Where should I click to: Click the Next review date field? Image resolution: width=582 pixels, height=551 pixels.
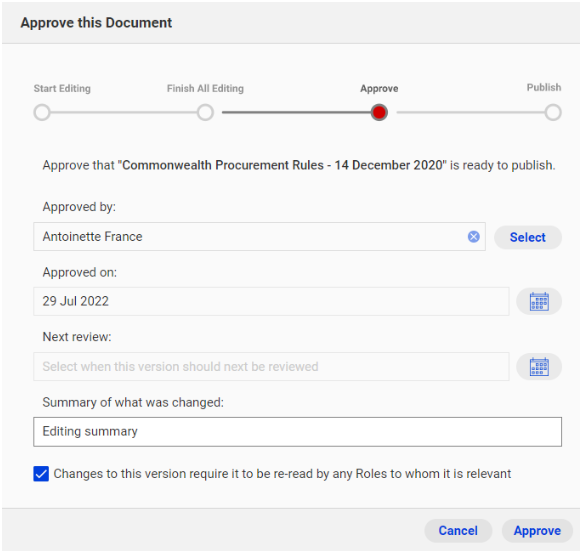[271, 367]
